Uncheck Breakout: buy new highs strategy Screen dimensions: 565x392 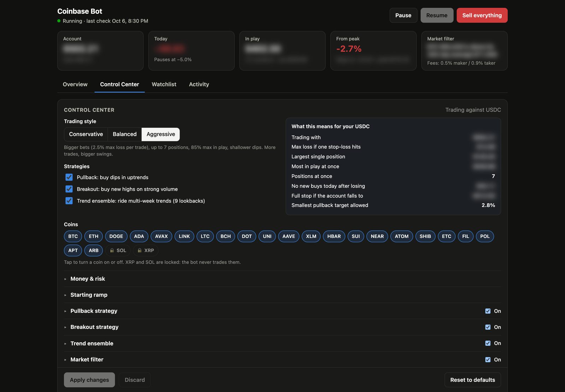[x=69, y=189]
